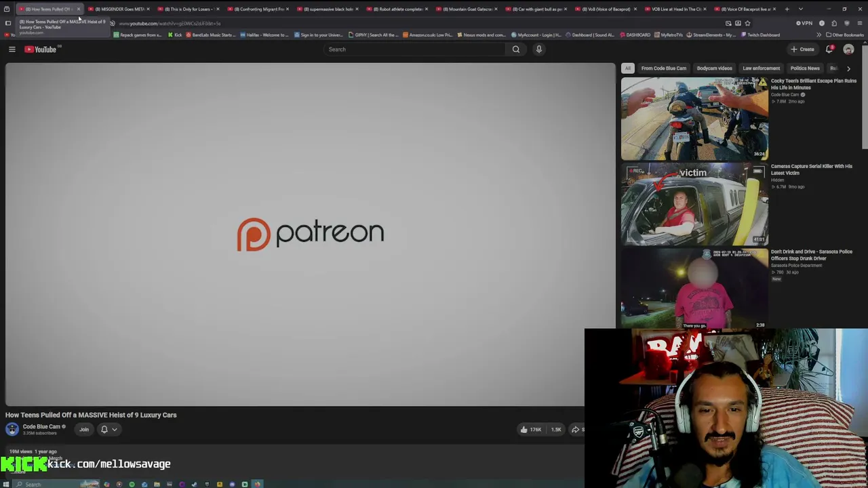Open the tab list dropdown arrow

click(801, 9)
